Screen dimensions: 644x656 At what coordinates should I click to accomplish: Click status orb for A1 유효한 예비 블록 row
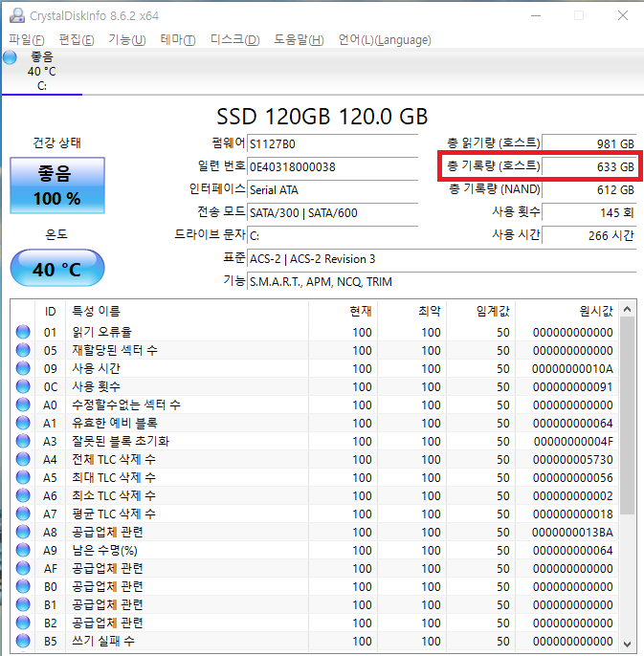click(23, 423)
